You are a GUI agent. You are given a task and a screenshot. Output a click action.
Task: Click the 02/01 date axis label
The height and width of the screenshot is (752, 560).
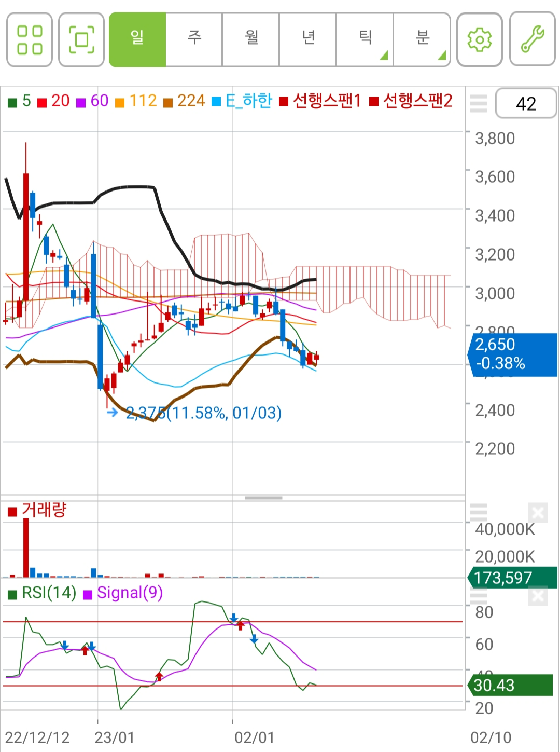254,737
